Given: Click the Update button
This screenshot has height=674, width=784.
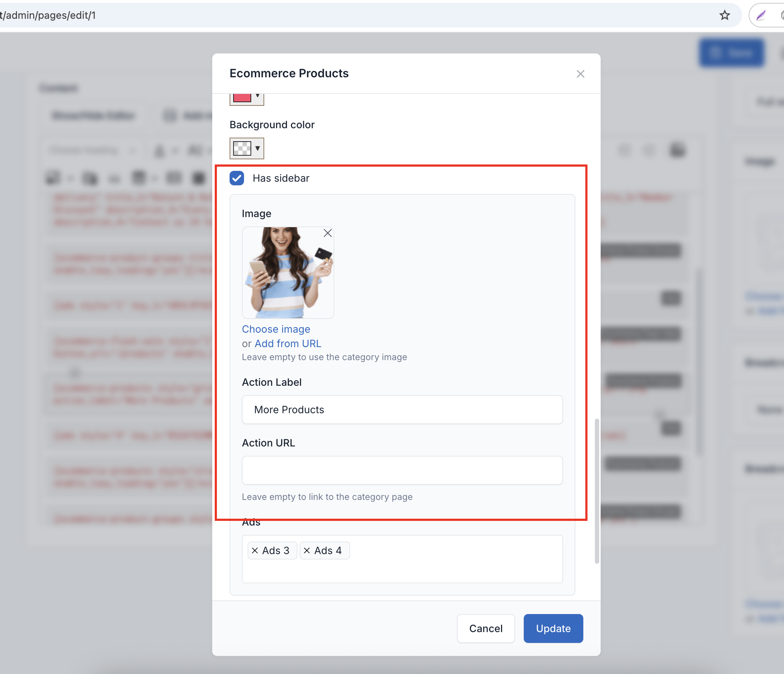Looking at the screenshot, I should click(553, 628).
